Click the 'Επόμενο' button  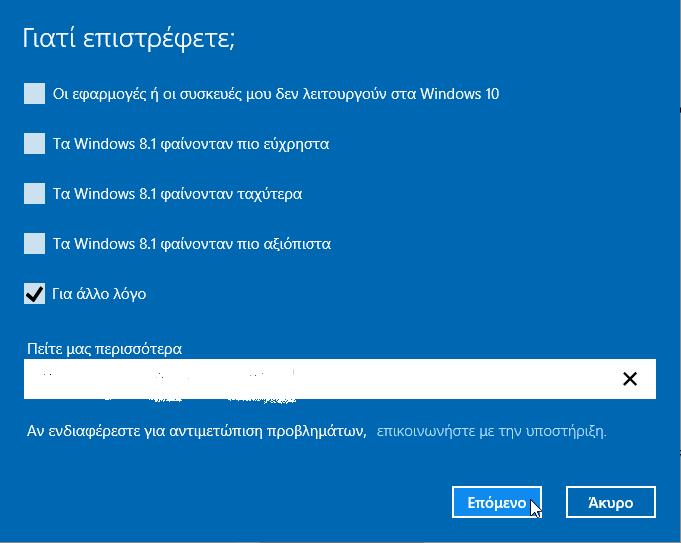[497, 503]
